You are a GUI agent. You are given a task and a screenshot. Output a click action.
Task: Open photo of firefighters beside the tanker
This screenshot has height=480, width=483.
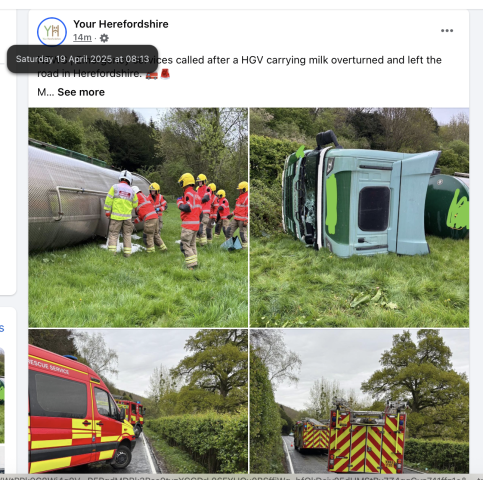point(138,217)
